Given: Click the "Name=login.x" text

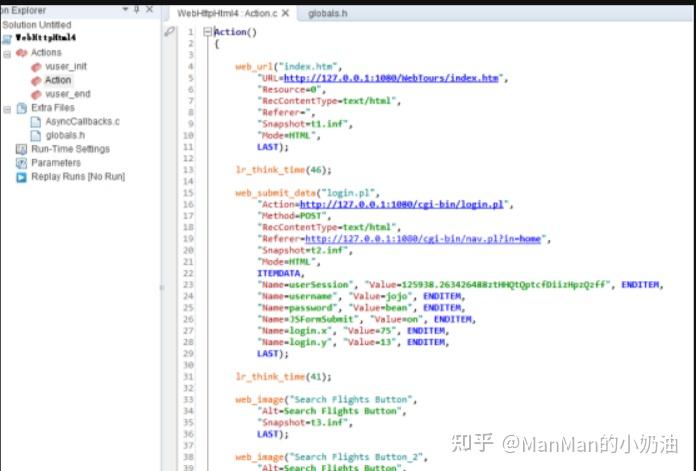Looking at the screenshot, I should coord(294,331).
